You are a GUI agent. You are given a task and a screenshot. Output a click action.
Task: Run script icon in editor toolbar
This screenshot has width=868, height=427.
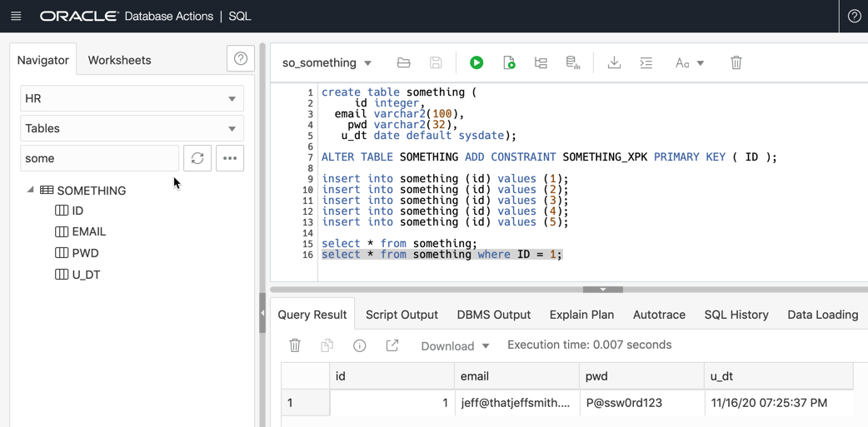click(x=509, y=62)
